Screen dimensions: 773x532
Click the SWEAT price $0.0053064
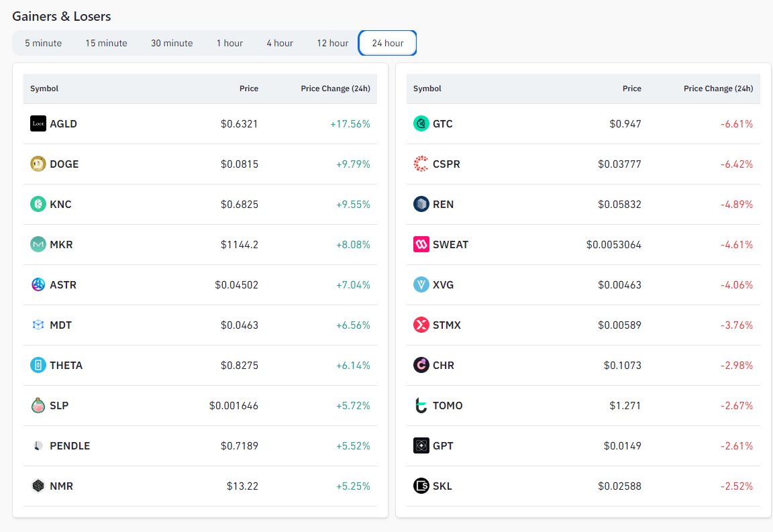tap(613, 245)
